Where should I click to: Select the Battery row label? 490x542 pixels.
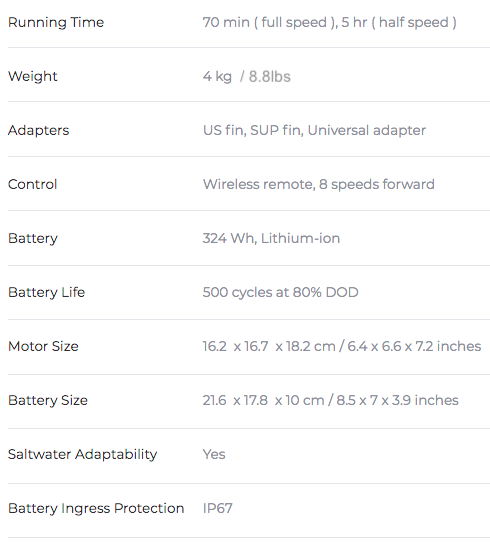click(x=33, y=239)
